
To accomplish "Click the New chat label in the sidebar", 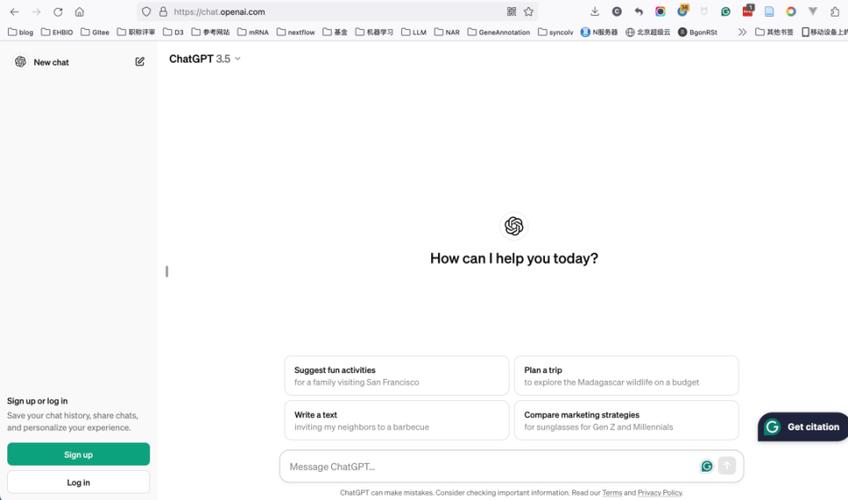I will coord(51,62).
